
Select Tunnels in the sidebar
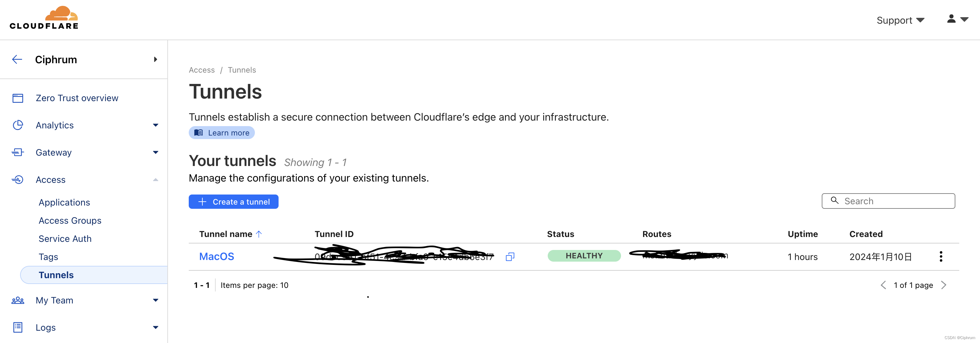coord(56,275)
